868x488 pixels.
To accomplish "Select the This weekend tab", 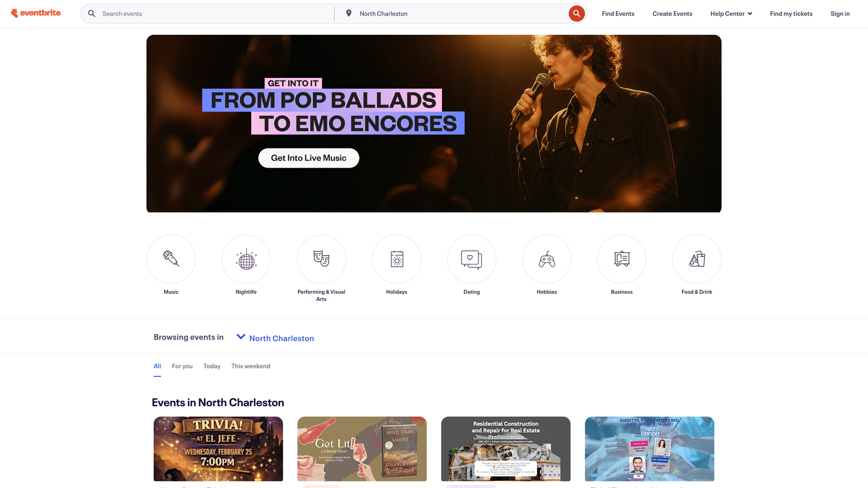I will pos(251,365).
